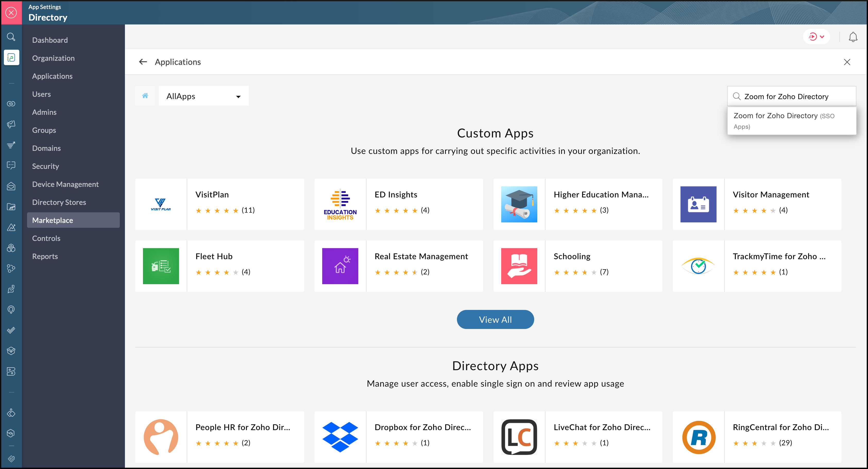Open Security in the sidebar menu

tap(46, 166)
